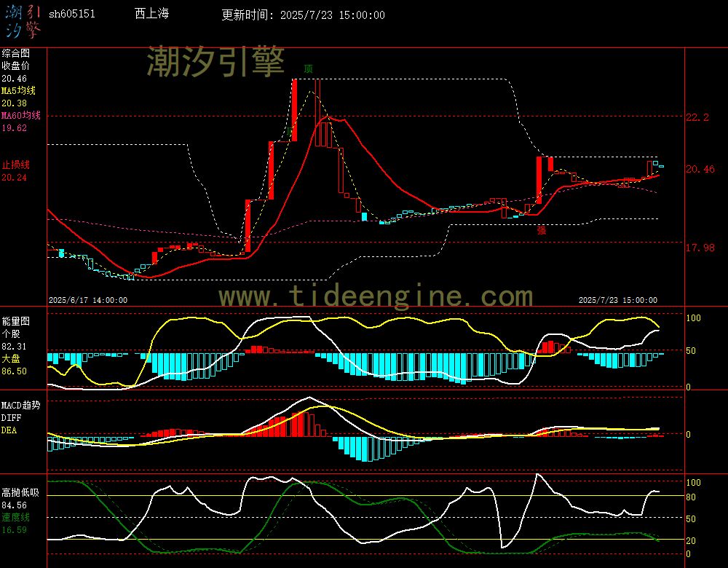The height and width of the screenshot is (568, 728).
Task: Click the 止损线 stop-loss label
Action: [x=15, y=165]
